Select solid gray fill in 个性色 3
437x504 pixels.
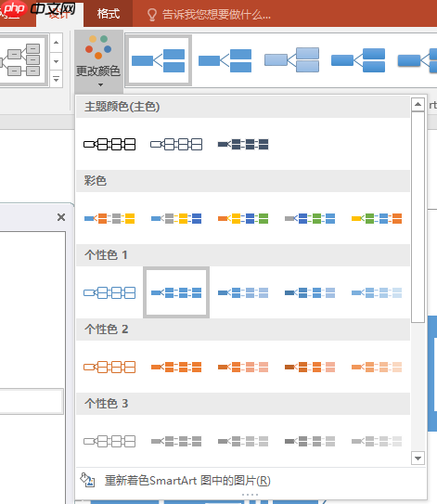pyautogui.click(x=176, y=441)
